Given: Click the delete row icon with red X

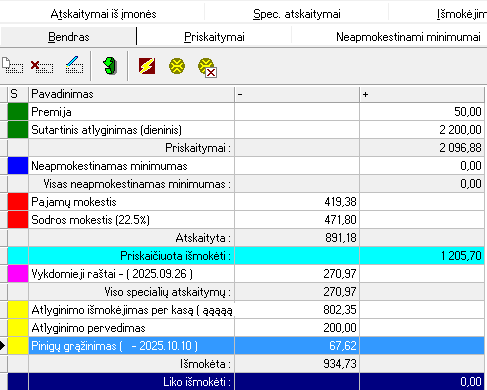Looking at the screenshot, I should [42, 66].
